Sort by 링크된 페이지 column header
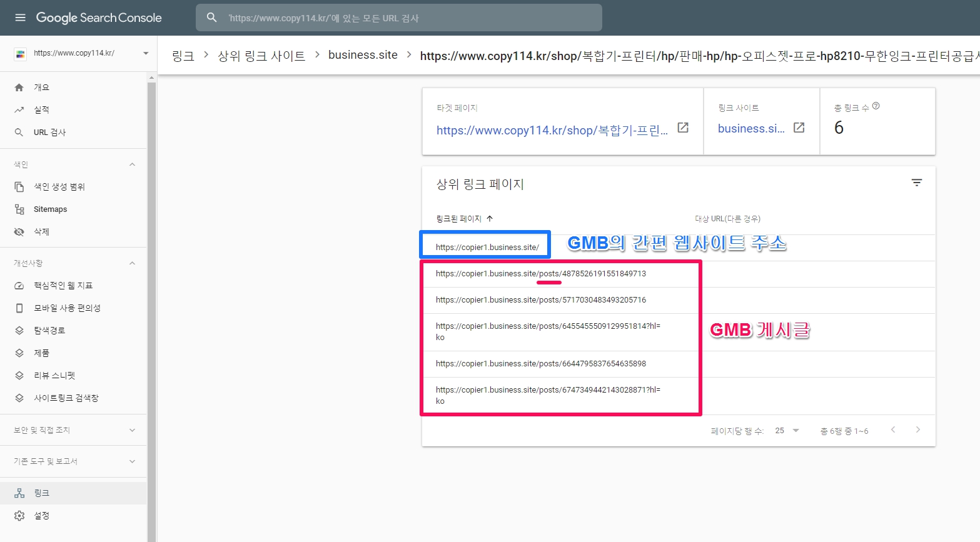 (x=465, y=219)
